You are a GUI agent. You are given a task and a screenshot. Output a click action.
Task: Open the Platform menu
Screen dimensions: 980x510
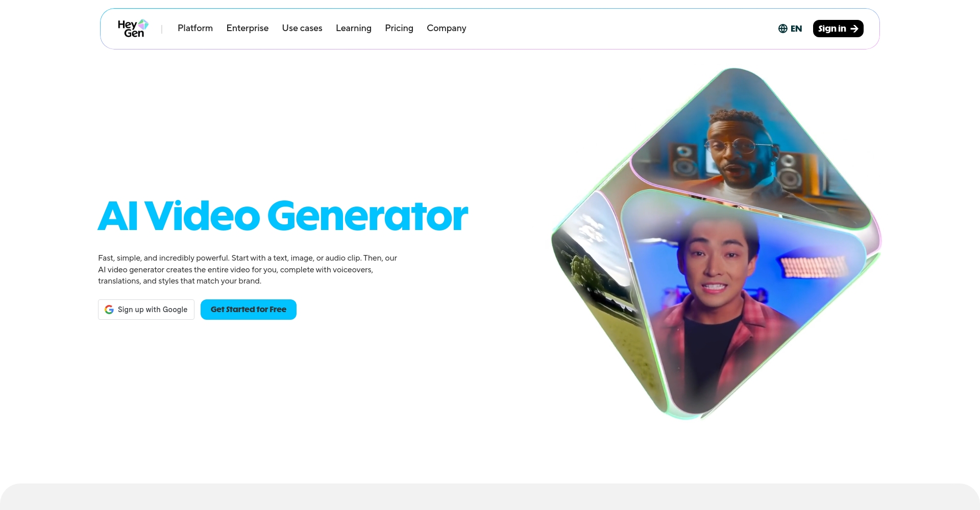tap(195, 28)
